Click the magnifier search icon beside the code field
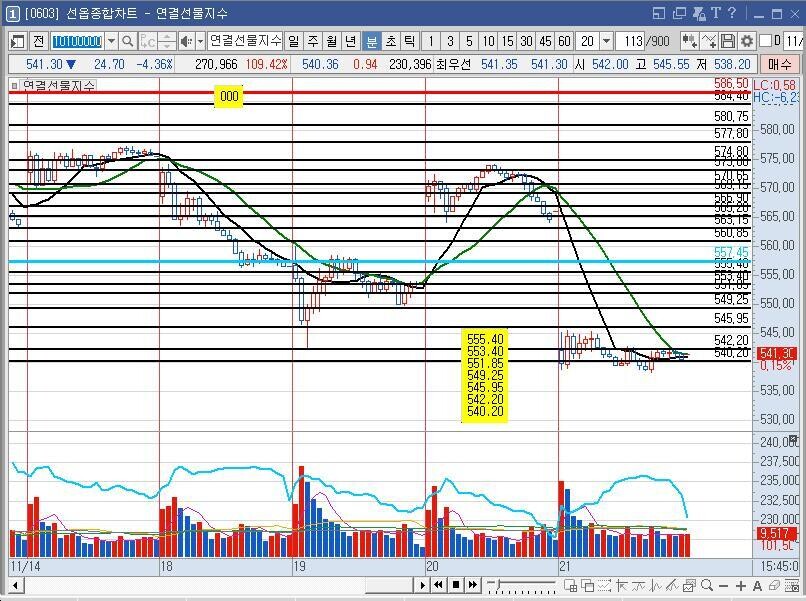This screenshot has width=806, height=601. [129, 41]
